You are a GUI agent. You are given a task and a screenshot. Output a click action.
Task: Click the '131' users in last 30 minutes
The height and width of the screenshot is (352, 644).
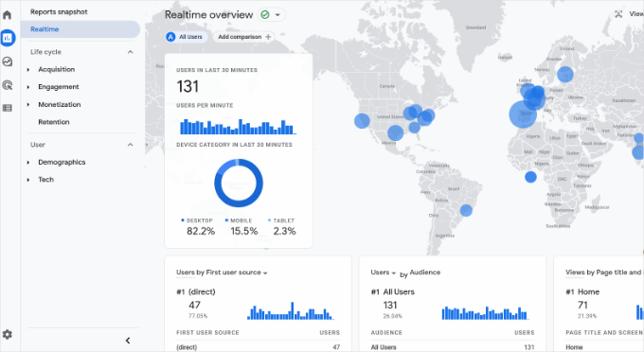pos(188,86)
